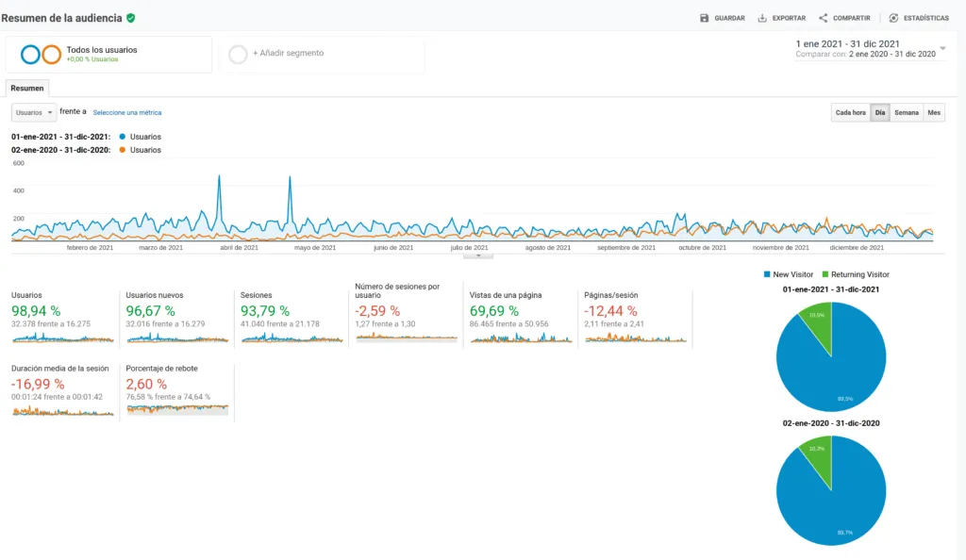Viewport: 966px width, 560px height.
Task: Click the Porcentaje de rebote sparkline
Action: coord(177,409)
